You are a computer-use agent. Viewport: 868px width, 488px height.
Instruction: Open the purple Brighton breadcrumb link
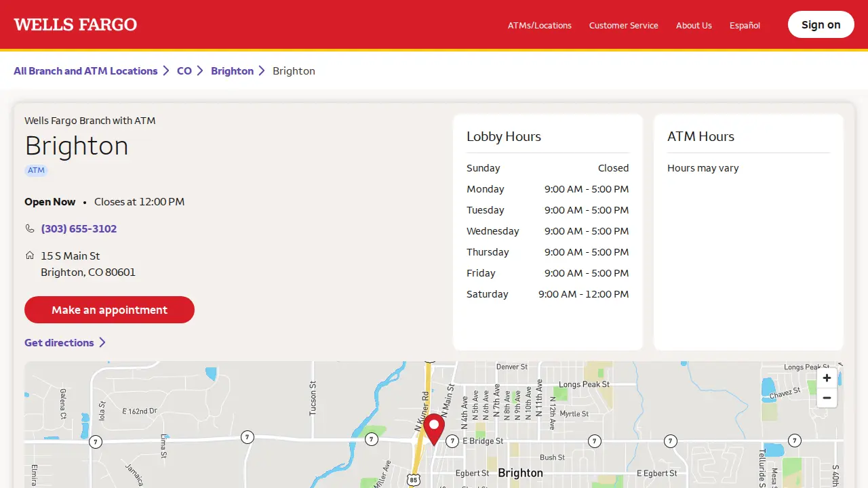pyautogui.click(x=232, y=71)
